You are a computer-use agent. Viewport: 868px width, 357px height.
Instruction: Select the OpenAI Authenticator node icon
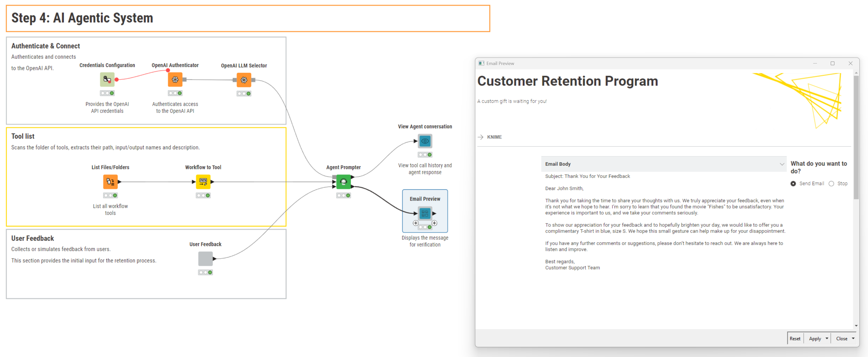pos(175,79)
